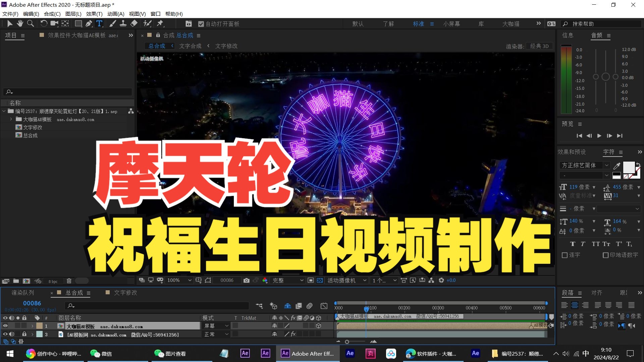Enable motion blur switch in timeline
The width and height of the screenshot is (644, 362).
pos(310,306)
